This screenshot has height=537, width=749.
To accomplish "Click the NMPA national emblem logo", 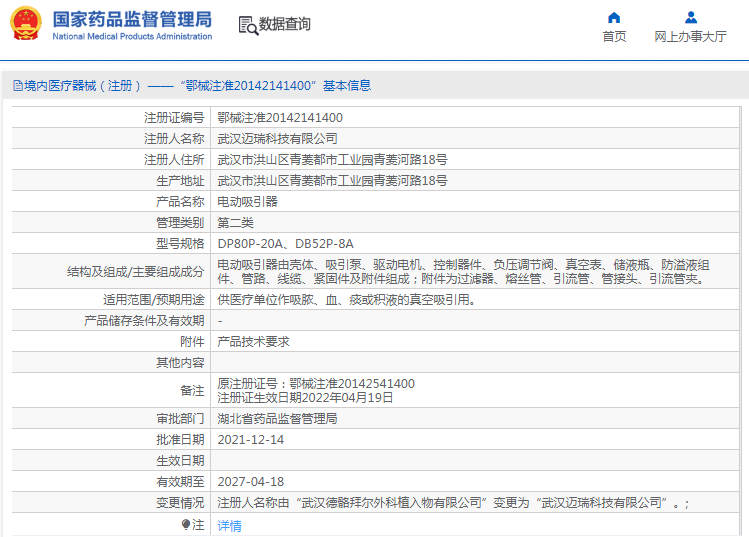I will [26, 24].
